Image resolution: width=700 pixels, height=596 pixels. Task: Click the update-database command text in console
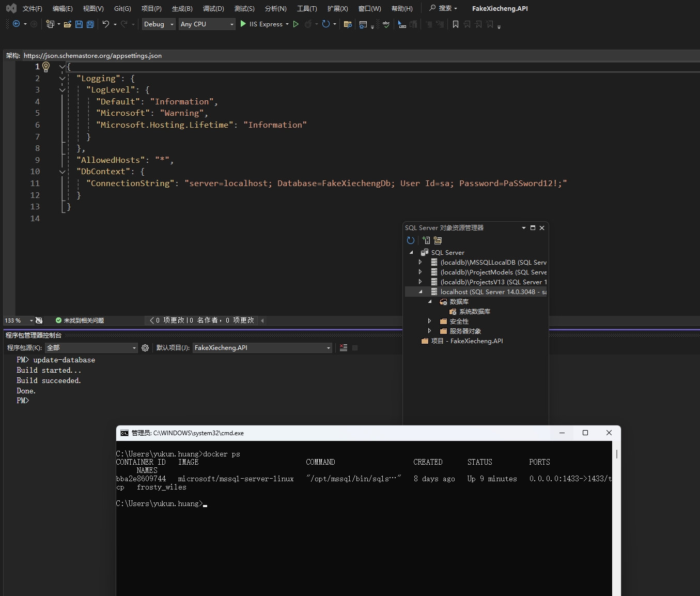coord(64,360)
